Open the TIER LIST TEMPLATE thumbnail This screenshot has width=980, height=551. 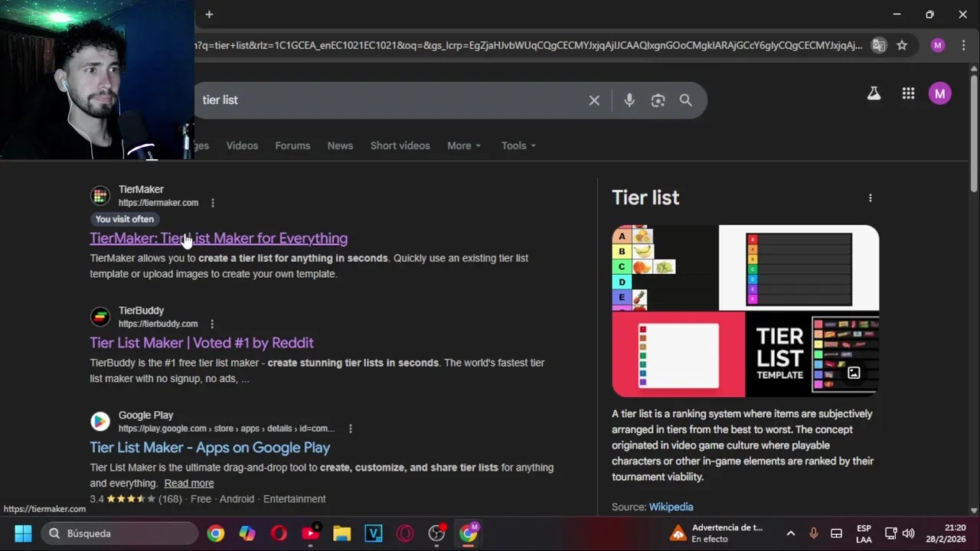point(812,354)
